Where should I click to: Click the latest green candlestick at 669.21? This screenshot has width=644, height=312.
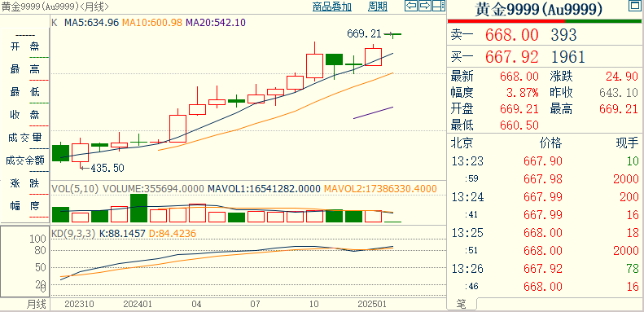[x=393, y=34]
